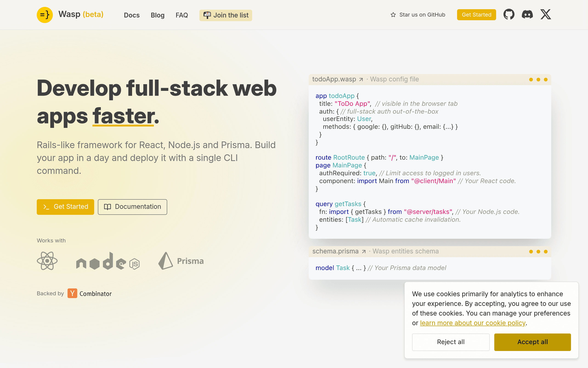Click the "Works with" label

(51, 241)
